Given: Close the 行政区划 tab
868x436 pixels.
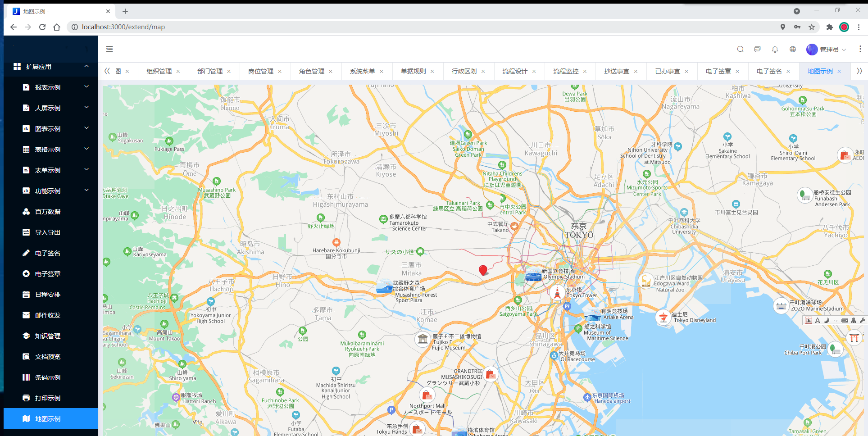Looking at the screenshot, I should tap(483, 72).
